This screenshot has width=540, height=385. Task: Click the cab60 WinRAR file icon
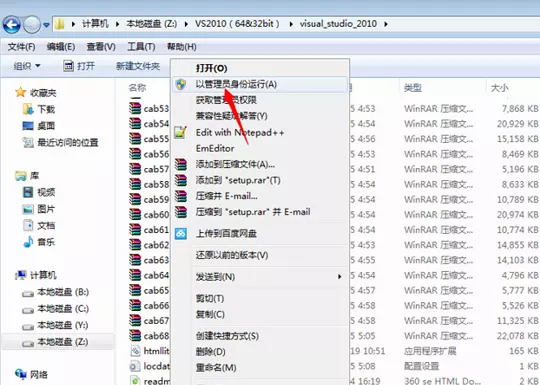(135, 214)
